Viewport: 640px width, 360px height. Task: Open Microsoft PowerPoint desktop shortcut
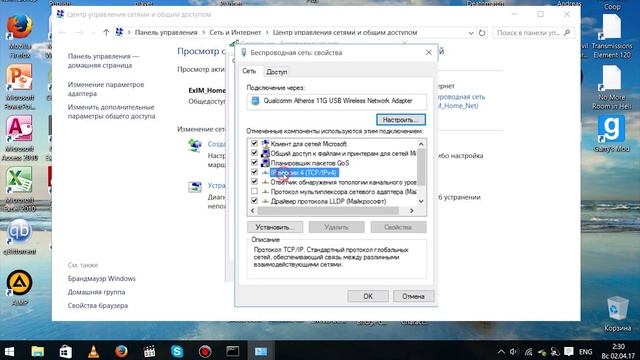point(19,87)
